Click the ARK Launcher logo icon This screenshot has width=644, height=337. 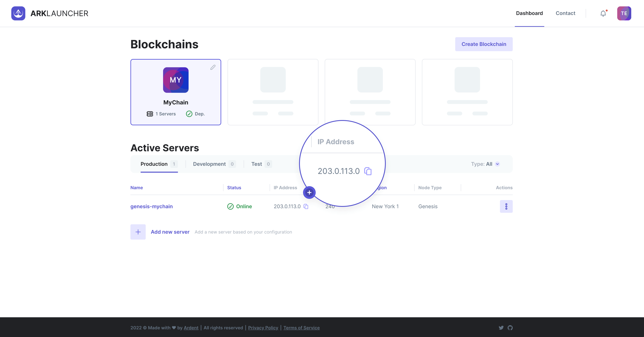coord(18,13)
